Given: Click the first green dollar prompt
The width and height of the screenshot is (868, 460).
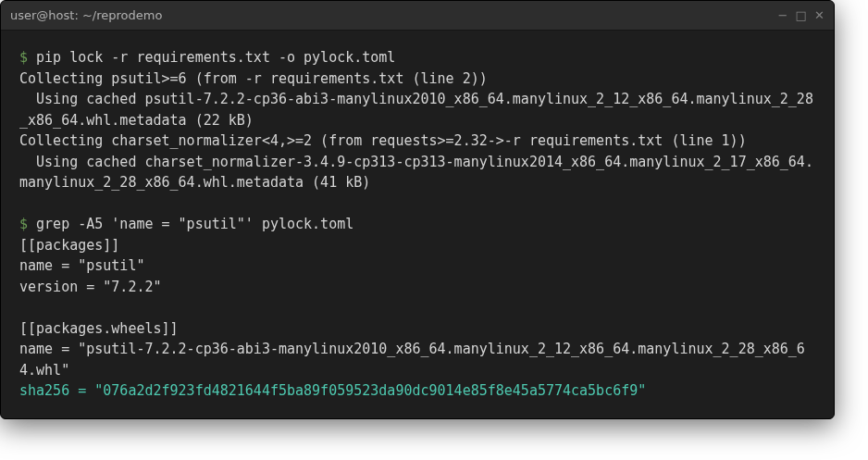Looking at the screenshot, I should coord(23,57).
